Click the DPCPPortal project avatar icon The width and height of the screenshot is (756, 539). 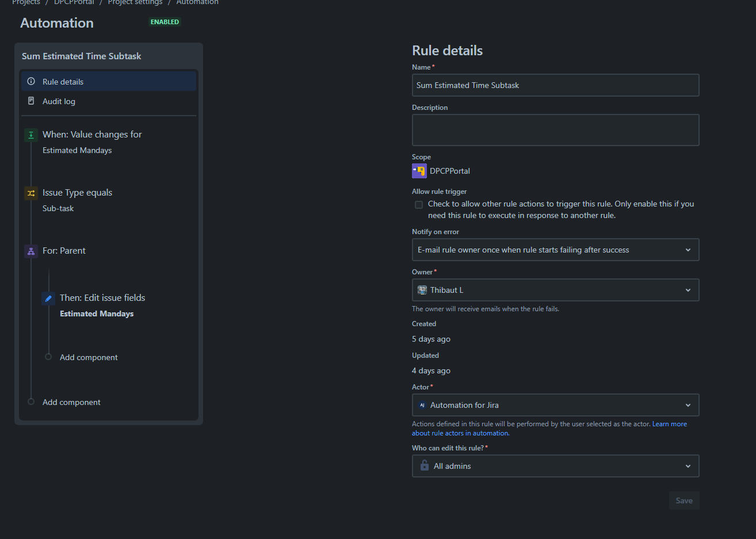tap(419, 170)
